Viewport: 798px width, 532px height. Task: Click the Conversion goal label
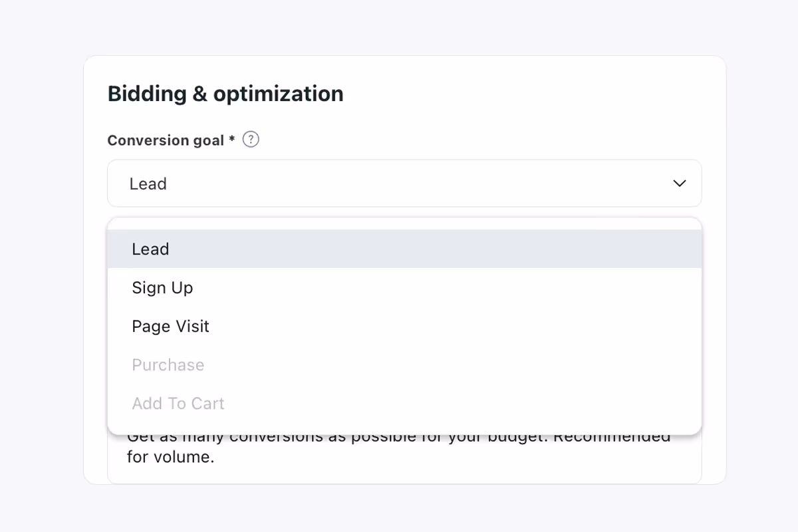(166, 140)
